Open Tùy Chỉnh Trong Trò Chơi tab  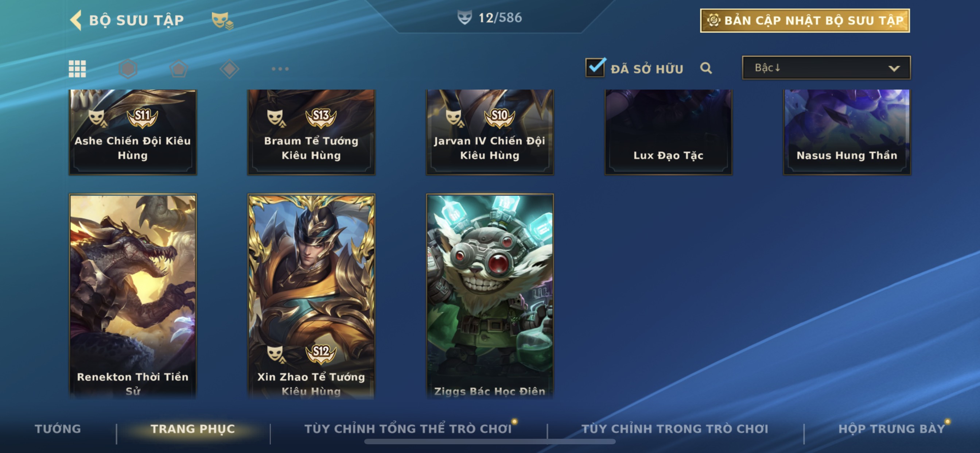[674, 429]
